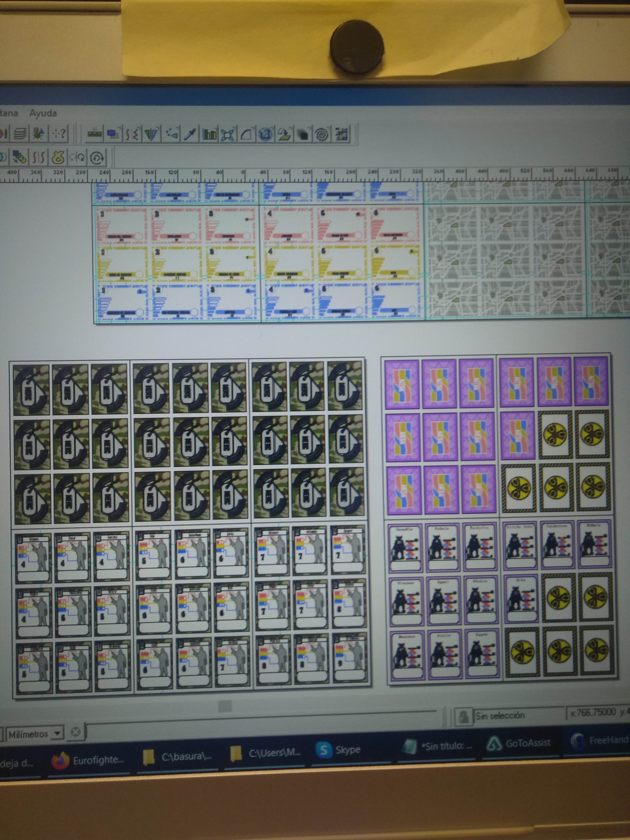
Task: Click the colored shapes object icon
Action: 38,134
